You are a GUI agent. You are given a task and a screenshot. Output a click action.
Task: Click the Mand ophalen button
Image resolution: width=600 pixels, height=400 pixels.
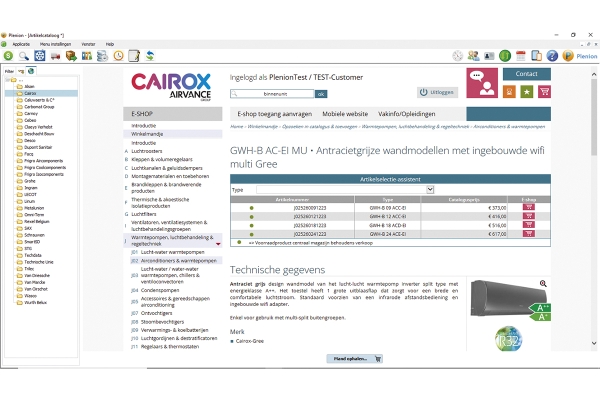[x=354, y=359]
